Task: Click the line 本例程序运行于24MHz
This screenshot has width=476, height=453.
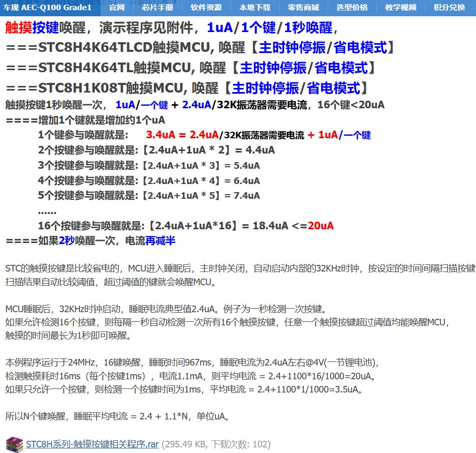Action: (x=192, y=363)
